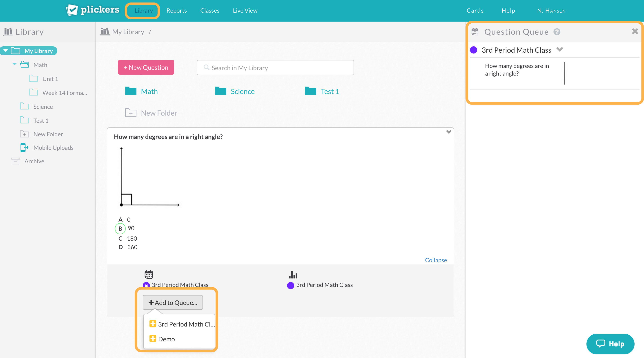Click the New Folder plus icon in main area
This screenshot has height=358, width=644.
[131, 113]
